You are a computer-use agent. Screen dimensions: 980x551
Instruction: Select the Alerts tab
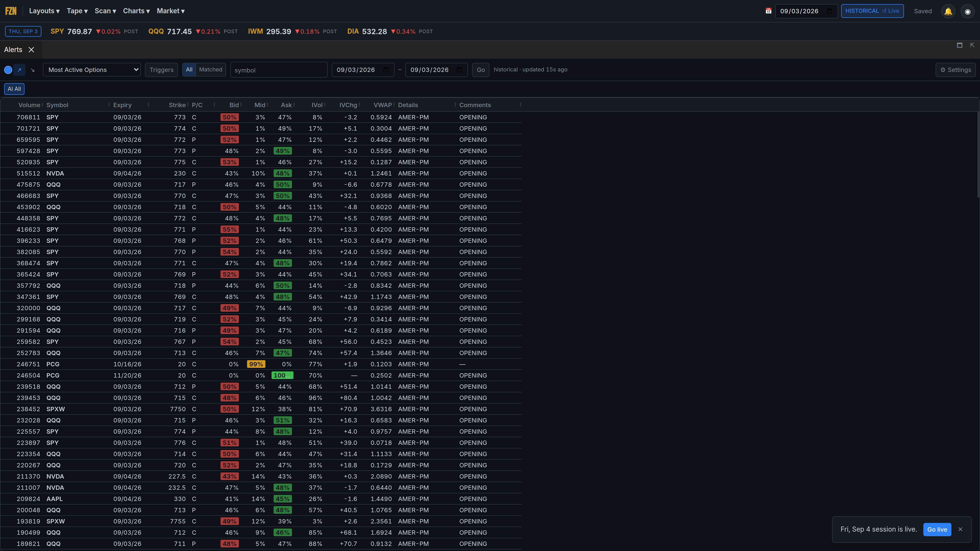[13, 50]
